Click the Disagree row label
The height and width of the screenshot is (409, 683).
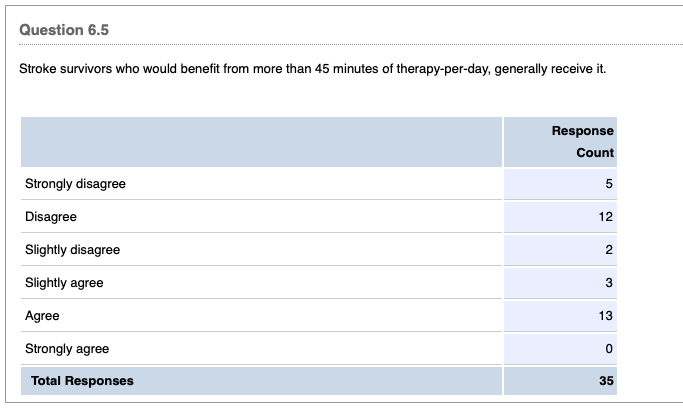tap(51, 217)
